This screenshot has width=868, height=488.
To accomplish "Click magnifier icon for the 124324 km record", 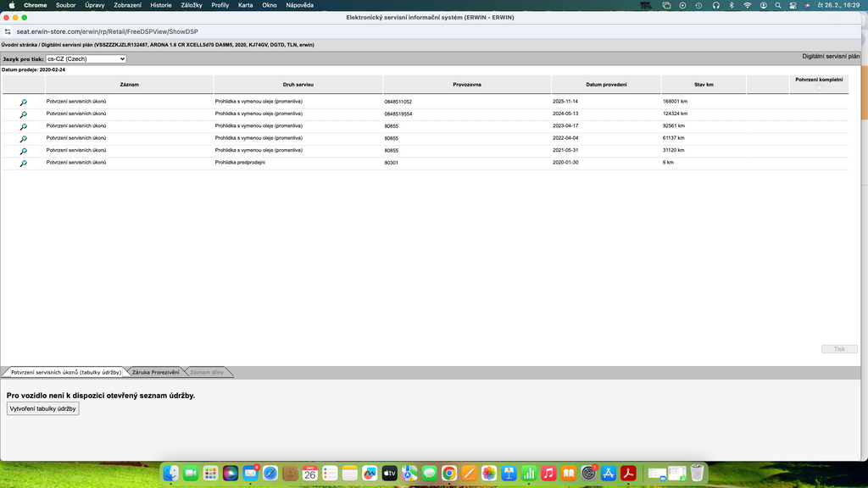I will [24, 114].
